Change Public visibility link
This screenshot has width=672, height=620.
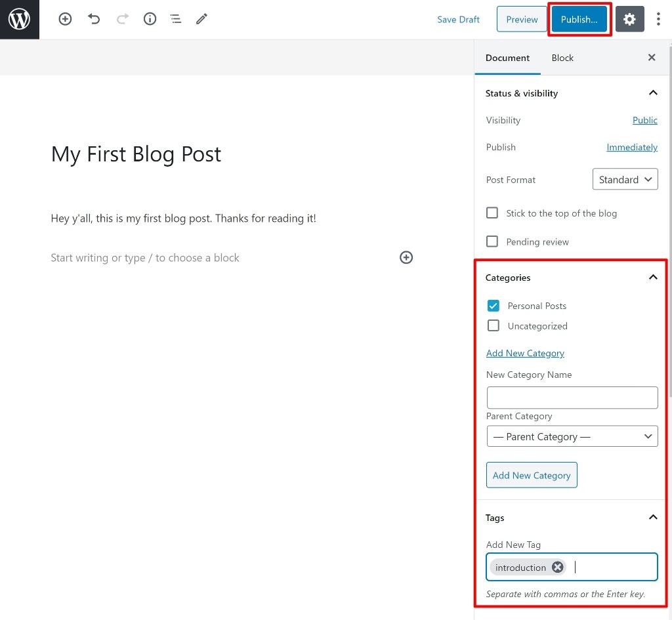[644, 121]
